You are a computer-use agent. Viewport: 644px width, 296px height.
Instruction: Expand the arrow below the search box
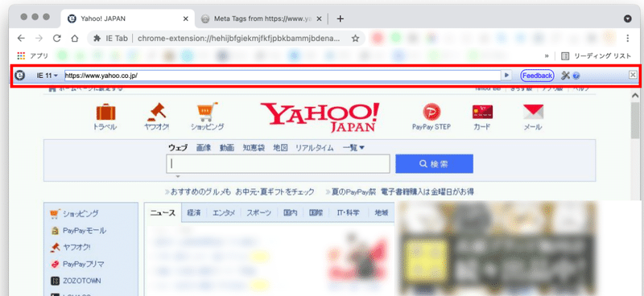pyautogui.click(x=178, y=176)
